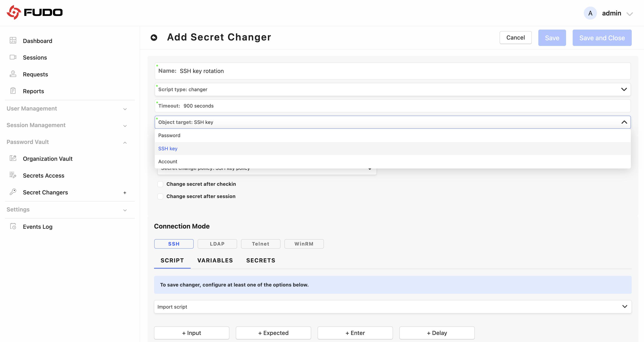
Task: Enable Change secret after session
Action: point(160,196)
